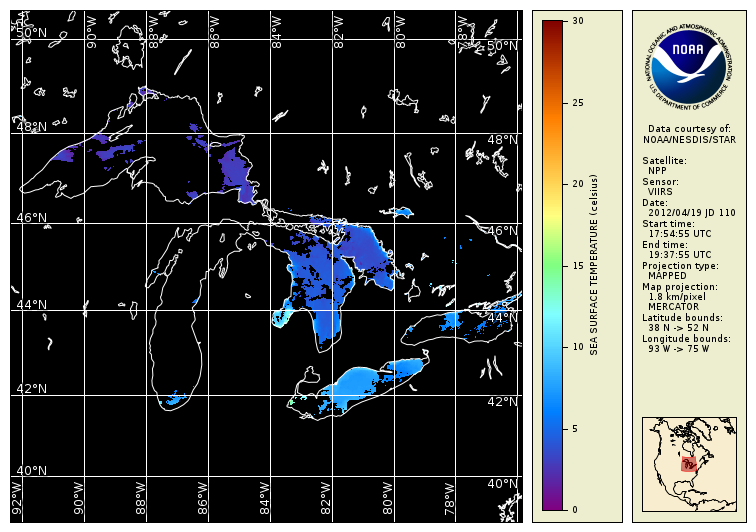
Task: Click the 'NPP' satellite value
Action: (x=657, y=171)
